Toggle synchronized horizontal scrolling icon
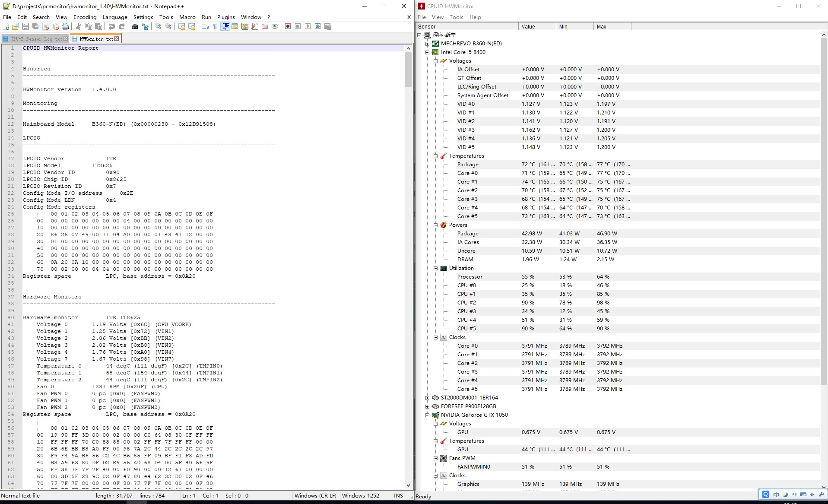This screenshot has width=828, height=504. click(192, 26)
